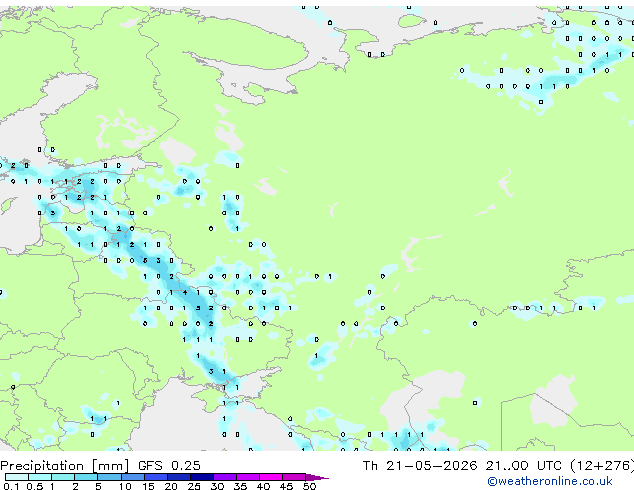Click the legend value label "25"
The image size is (634, 490).
coord(194,486)
